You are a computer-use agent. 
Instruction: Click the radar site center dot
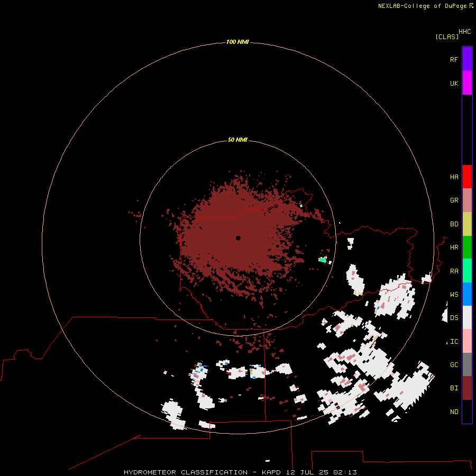[x=238, y=238]
